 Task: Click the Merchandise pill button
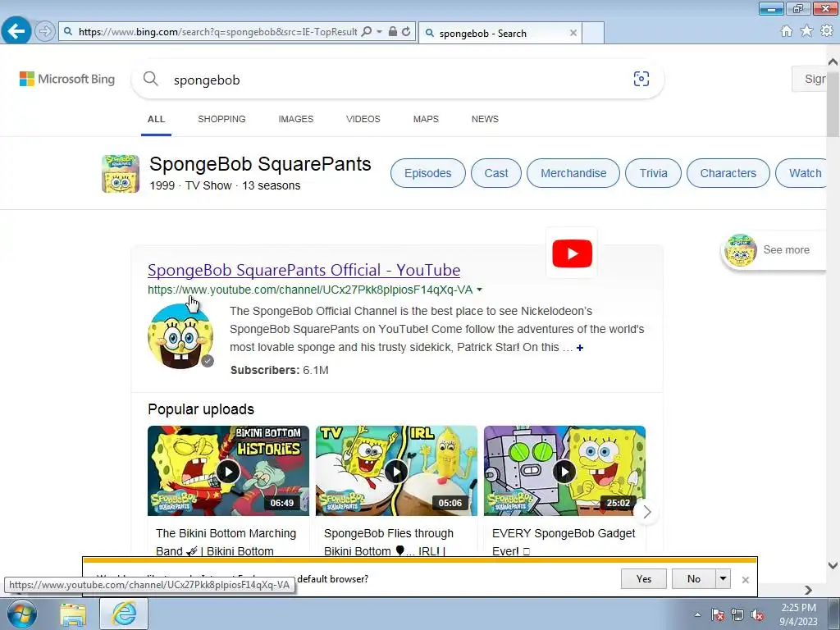[x=573, y=173]
